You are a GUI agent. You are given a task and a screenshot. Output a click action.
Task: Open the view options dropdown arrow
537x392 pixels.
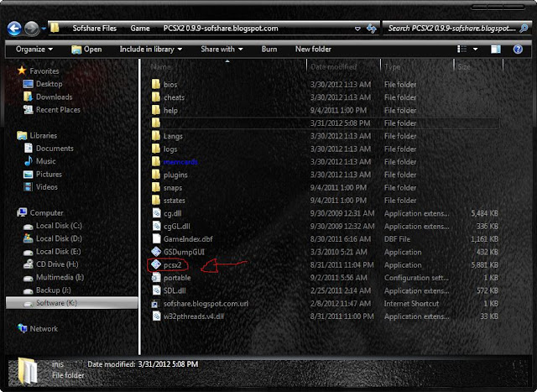(476, 49)
